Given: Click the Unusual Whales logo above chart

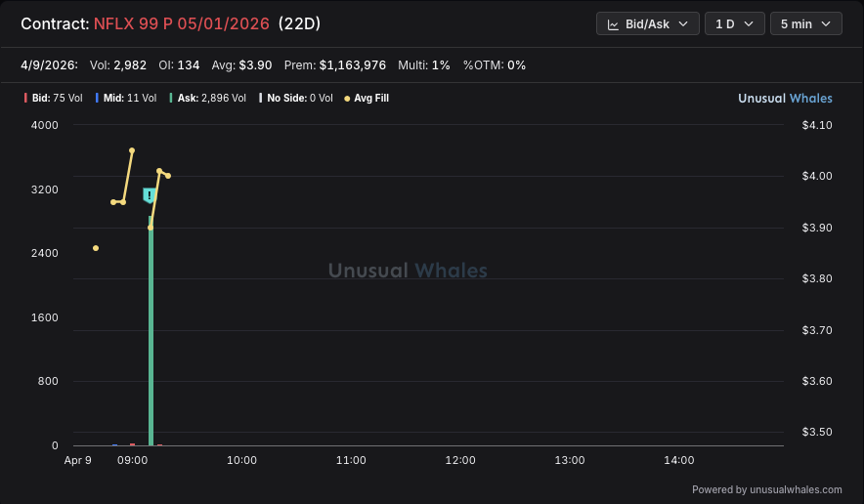Looking at the screenshot, I should (785, 98).
